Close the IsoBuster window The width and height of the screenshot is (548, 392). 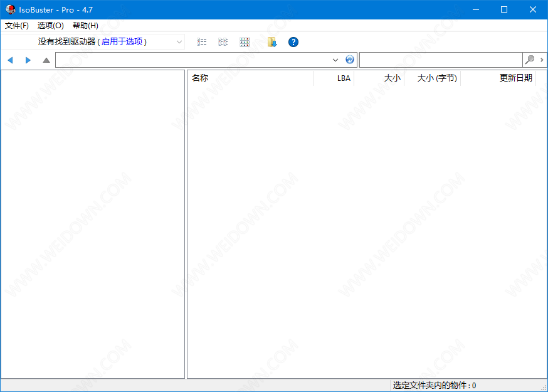tap(532, 9)
